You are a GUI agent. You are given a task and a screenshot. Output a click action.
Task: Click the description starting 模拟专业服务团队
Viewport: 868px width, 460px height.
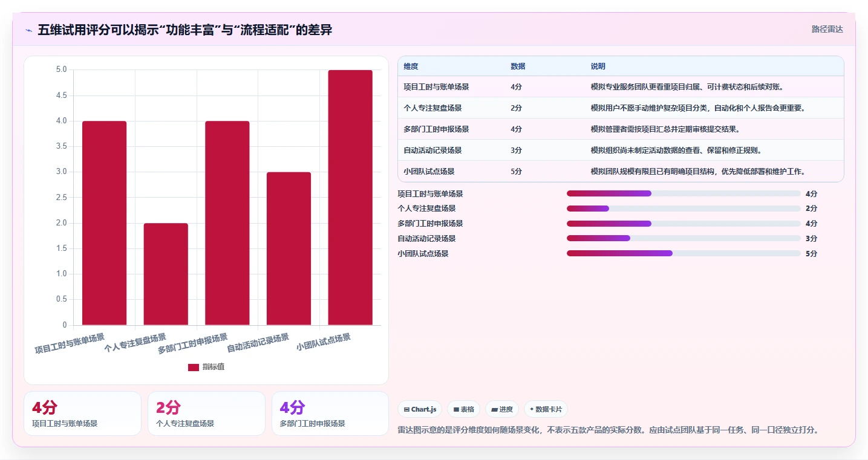tap(687, 87)
